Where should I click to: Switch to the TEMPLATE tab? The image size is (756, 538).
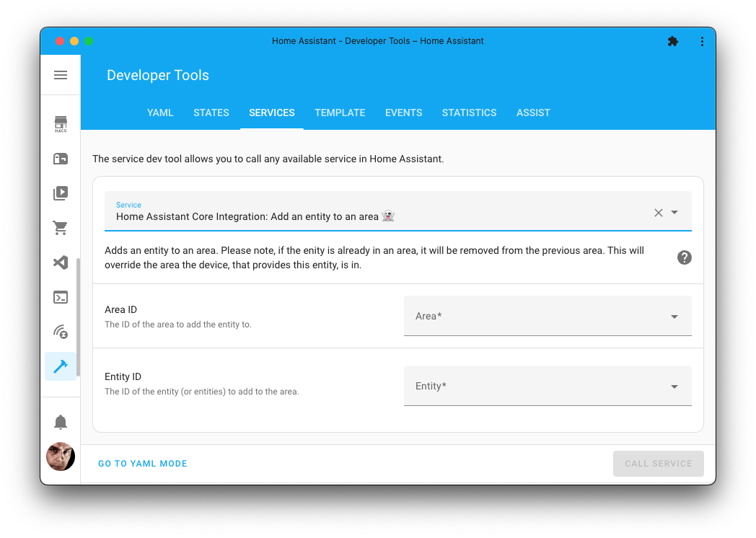click(340, 113)
